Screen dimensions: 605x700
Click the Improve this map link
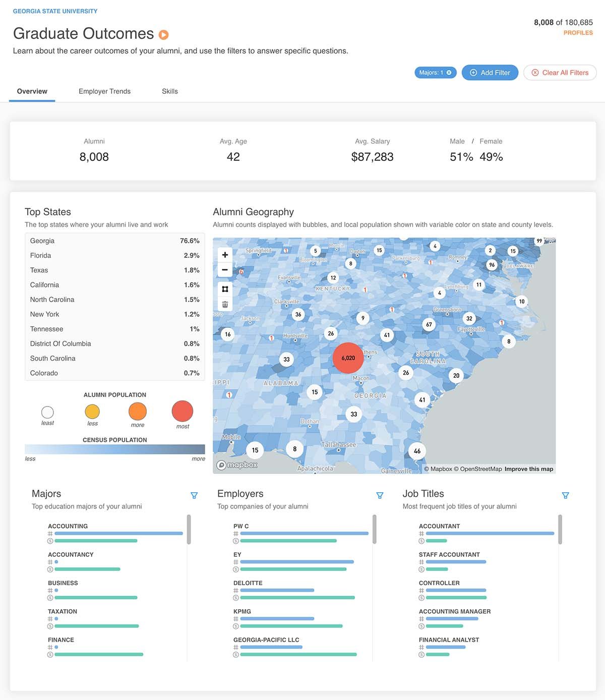coord(528,469)
